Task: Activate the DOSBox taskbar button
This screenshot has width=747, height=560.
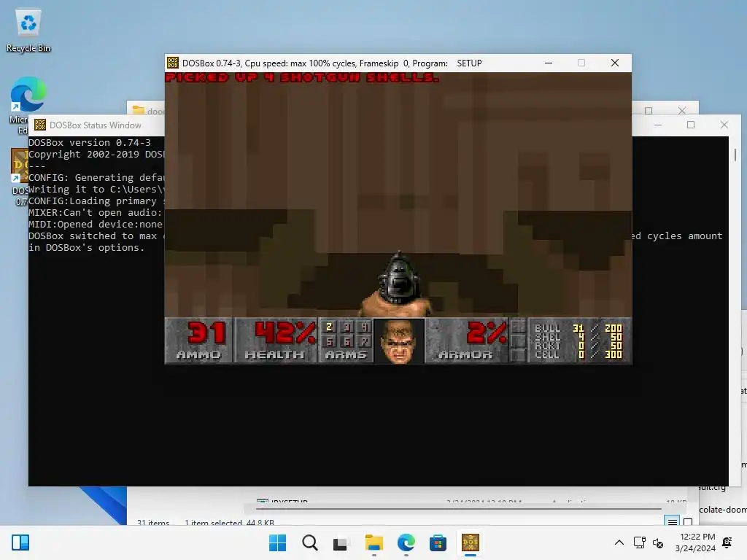Action: click(x=471, y=542)
